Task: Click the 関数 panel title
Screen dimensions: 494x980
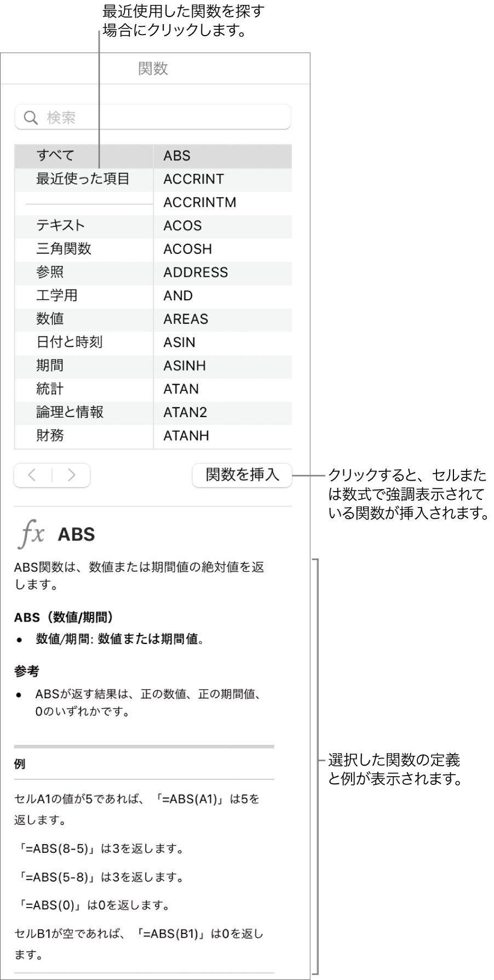Action: 153,69
